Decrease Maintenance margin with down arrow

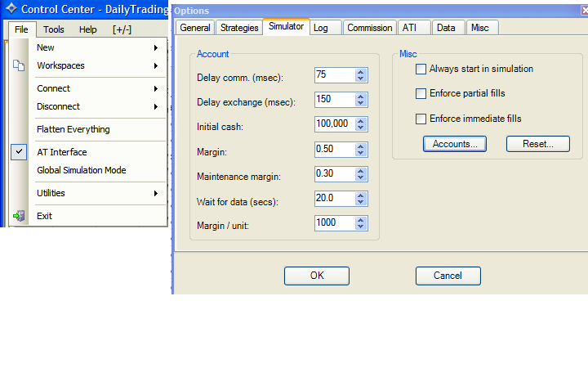click(x=361, y=177)
